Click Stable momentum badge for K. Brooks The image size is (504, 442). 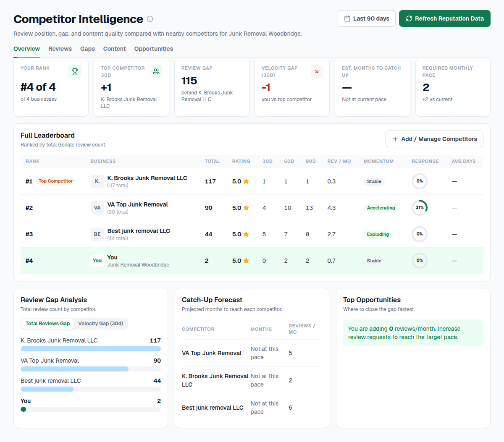coord(374,181)
